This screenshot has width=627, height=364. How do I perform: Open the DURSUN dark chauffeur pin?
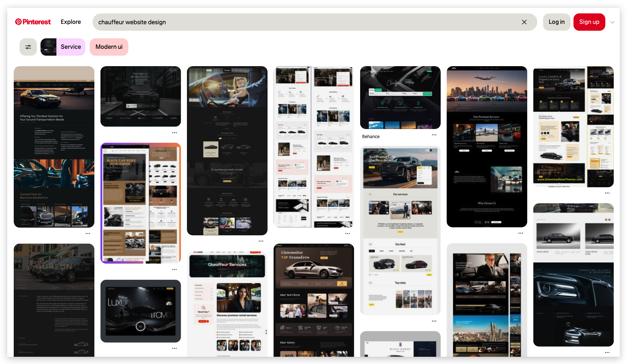click(54, 300)
